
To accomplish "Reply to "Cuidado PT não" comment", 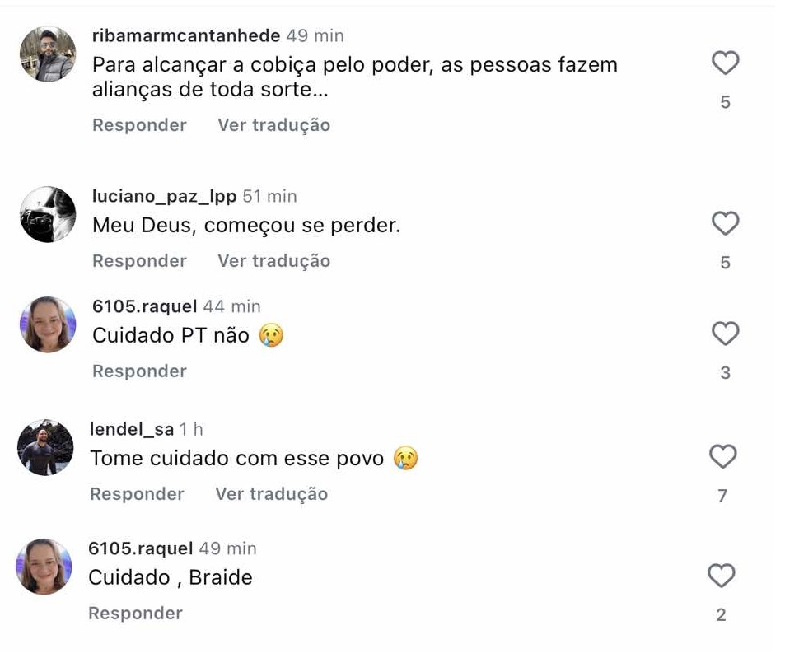I will click(139, 371).
